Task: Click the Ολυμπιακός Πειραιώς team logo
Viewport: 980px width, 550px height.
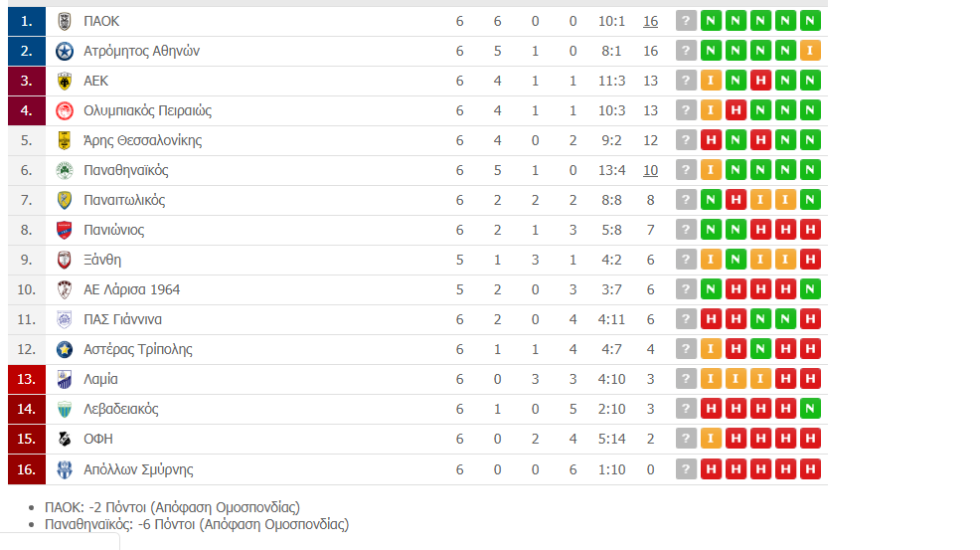Action: tap(65, 110)
